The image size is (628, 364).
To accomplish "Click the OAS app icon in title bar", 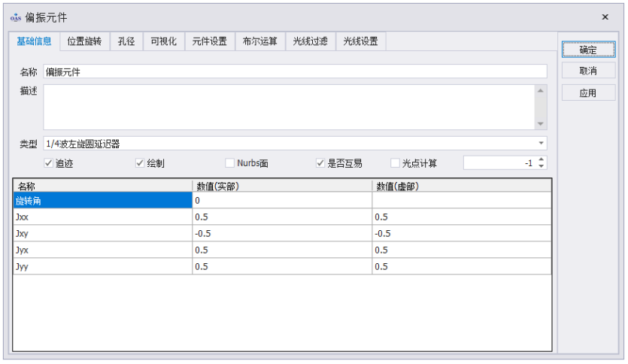I will coord(15,17).
